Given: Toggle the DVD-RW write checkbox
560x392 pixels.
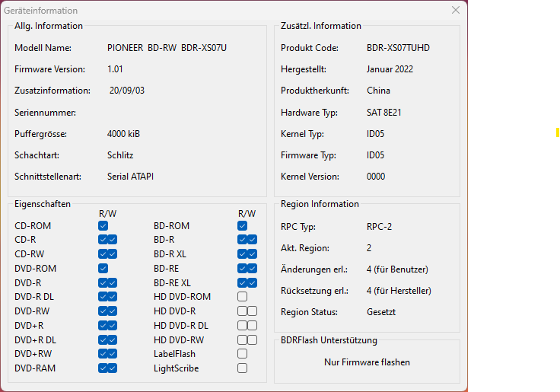Looking at the screenshot, I should point(113,311).
